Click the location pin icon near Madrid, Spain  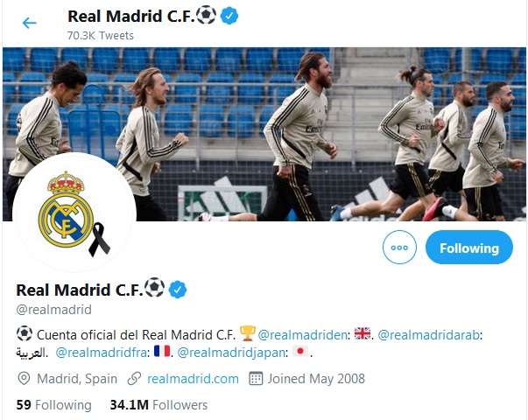pos(24,379)
